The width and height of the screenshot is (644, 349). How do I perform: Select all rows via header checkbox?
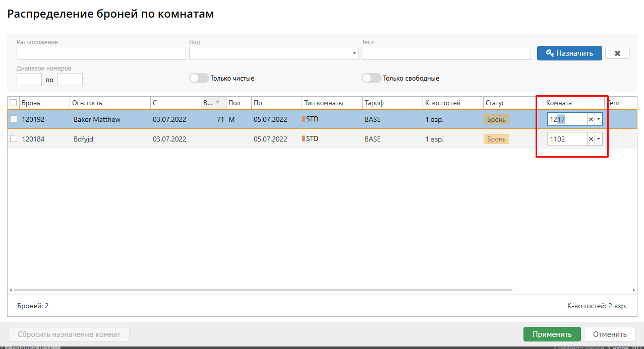pos(13,103)
